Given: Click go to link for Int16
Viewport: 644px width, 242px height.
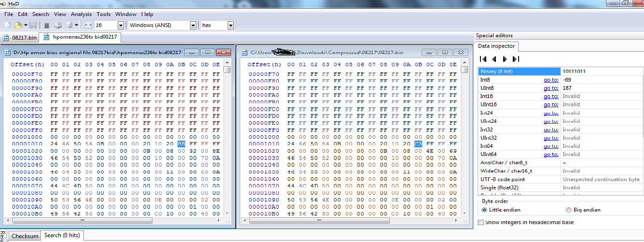Looking at the screenshot, I should [551, 96].
